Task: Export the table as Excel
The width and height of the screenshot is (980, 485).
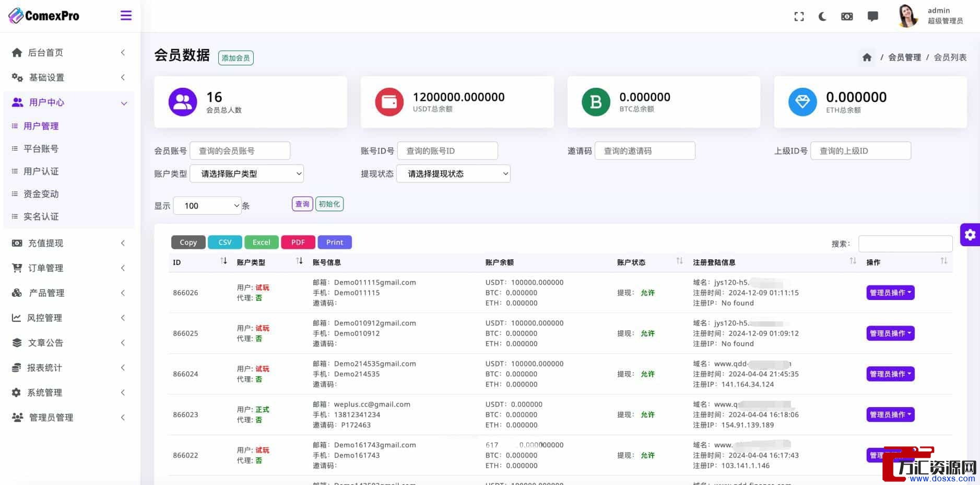Action: tap(261, 243)
